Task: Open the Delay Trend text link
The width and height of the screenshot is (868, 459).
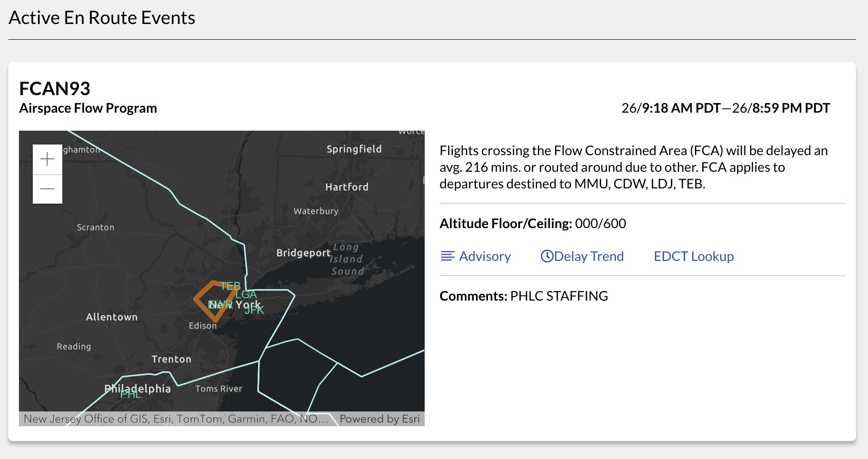Action: [x=589, y=256]
